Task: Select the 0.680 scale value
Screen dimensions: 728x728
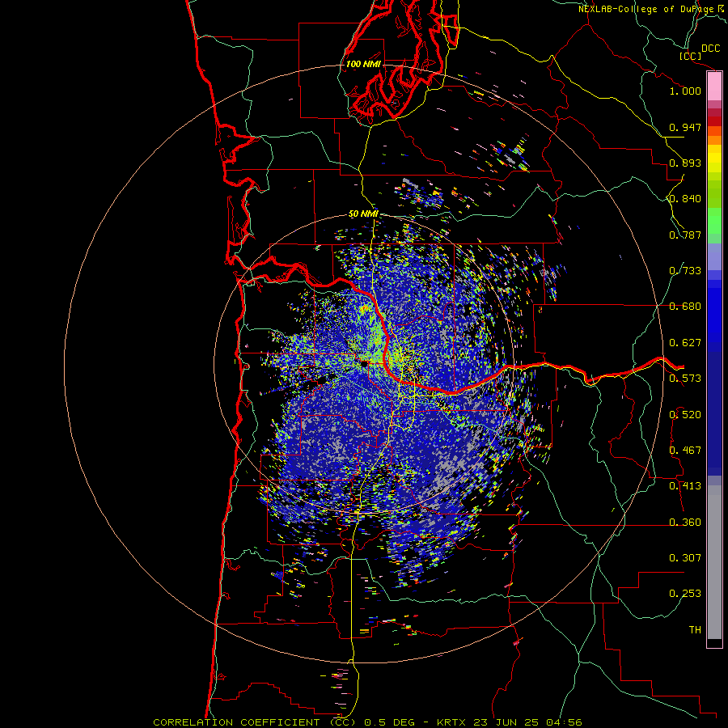Action: [x=685, y=307]
